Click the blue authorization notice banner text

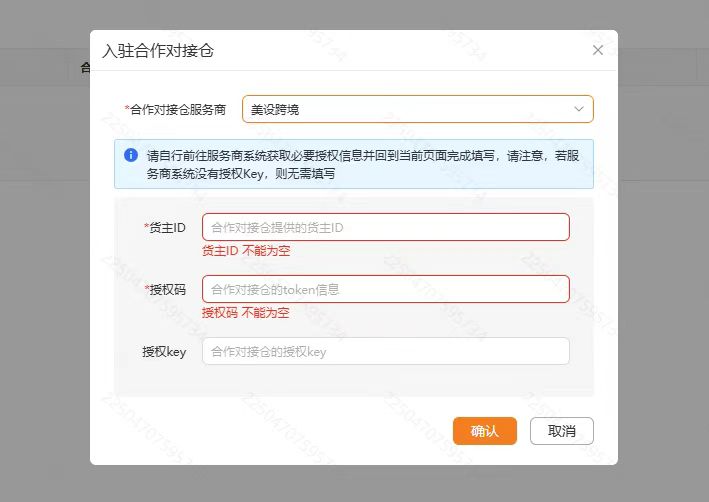click(363, 165)
